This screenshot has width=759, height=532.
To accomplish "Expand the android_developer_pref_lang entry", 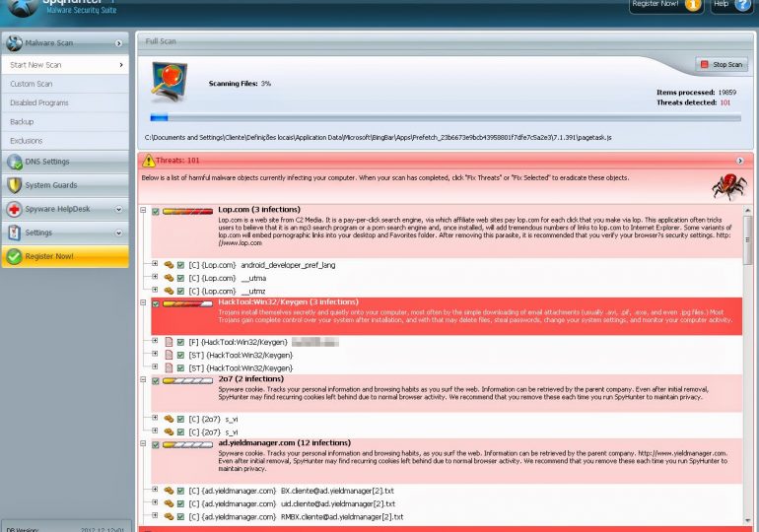I will click(x=155, y=264).
